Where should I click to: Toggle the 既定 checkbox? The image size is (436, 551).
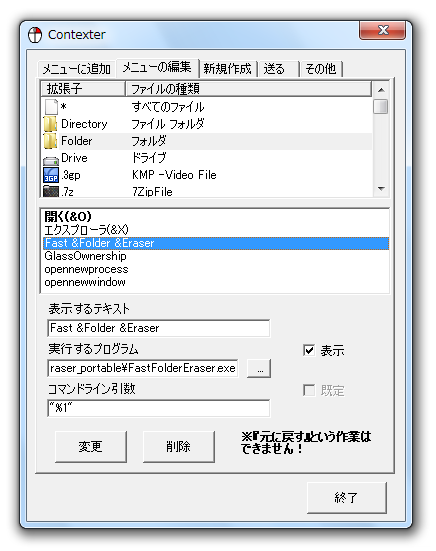pyautogui.click(x=309, y=390)
